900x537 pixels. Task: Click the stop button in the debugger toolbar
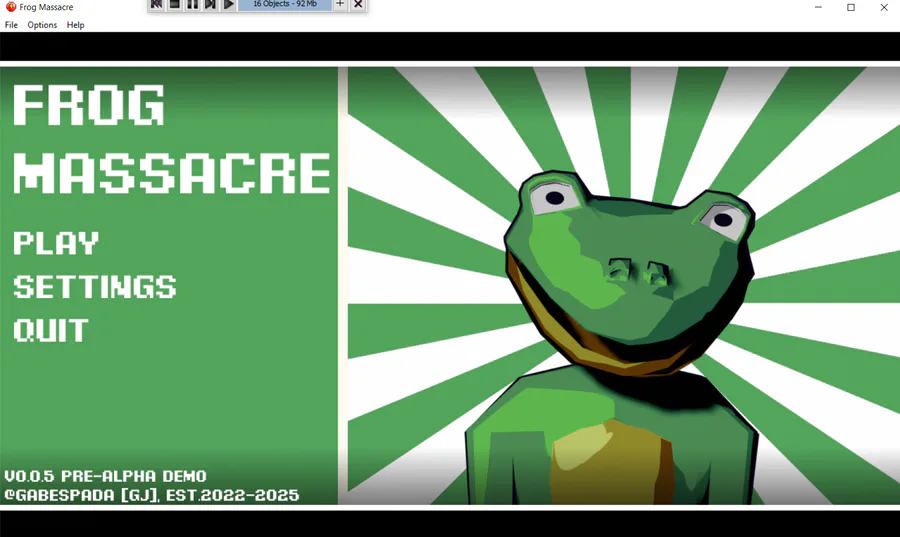click(x=174, y=4)
